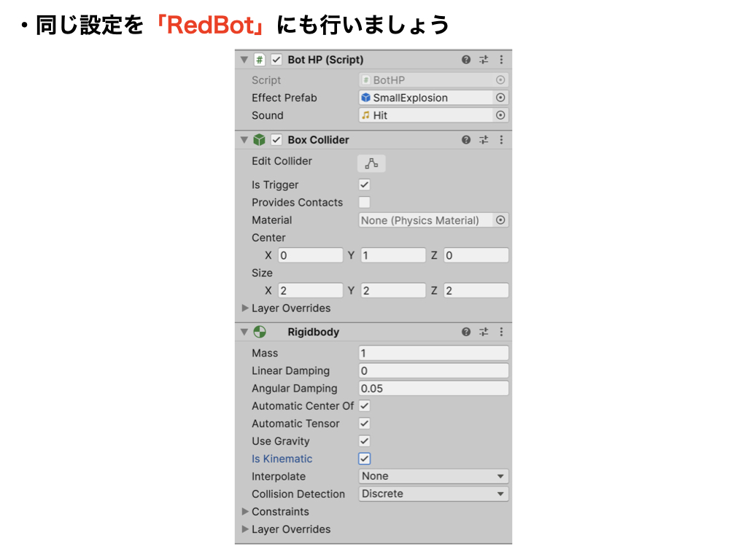Click the Size Y field

(x=393, y=290)
